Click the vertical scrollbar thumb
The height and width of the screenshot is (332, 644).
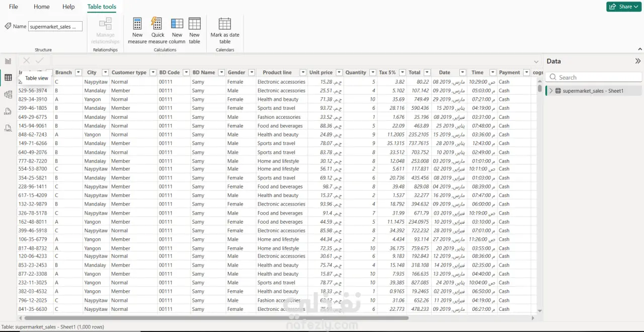click(x=540, y=89)
